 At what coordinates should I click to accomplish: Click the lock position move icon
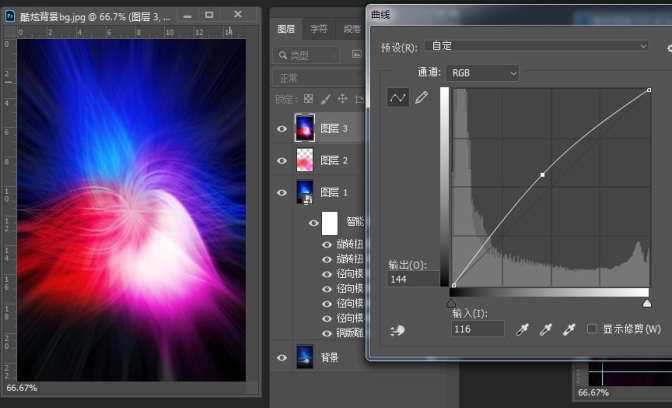(x=343, y=99)
